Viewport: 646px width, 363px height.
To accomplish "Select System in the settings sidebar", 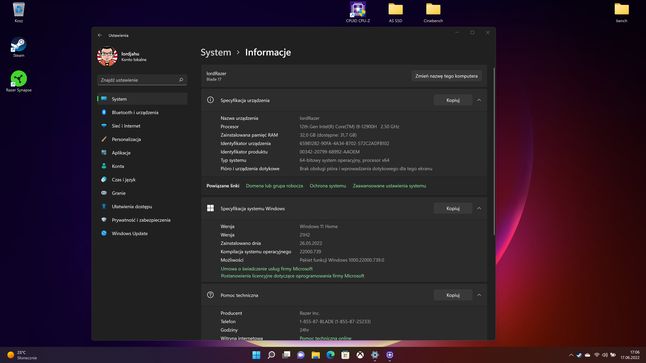I will [x=142, y=99].
